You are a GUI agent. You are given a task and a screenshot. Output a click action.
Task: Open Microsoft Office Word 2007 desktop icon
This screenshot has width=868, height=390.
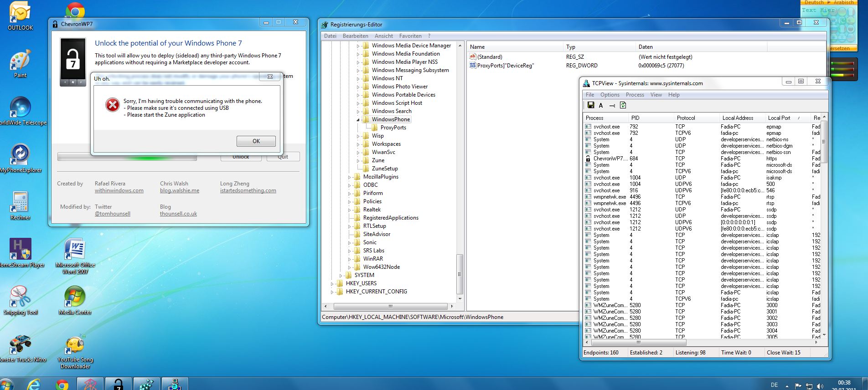75,256
